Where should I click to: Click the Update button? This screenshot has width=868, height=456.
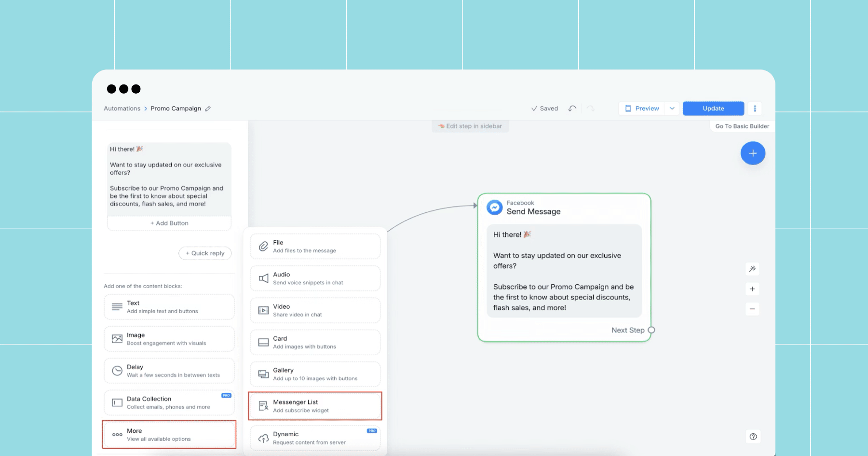point(713,109)
